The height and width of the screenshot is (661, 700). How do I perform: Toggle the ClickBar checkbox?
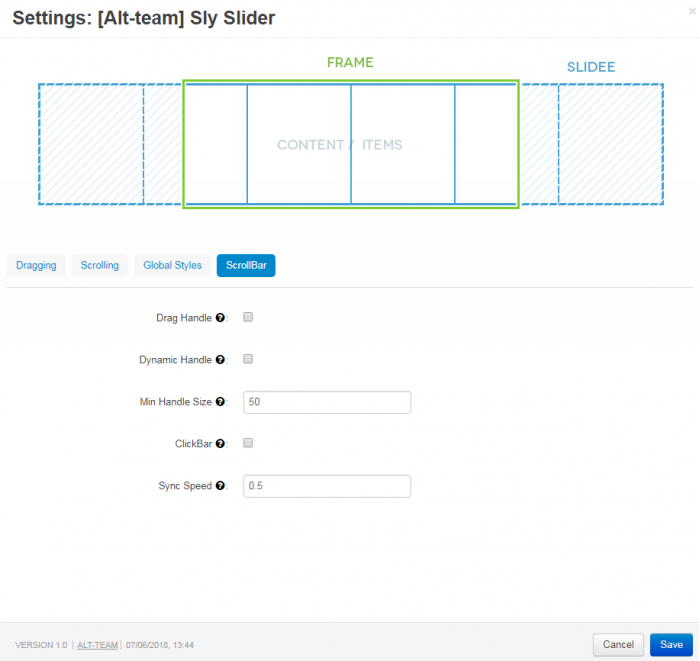pos(248,443)
